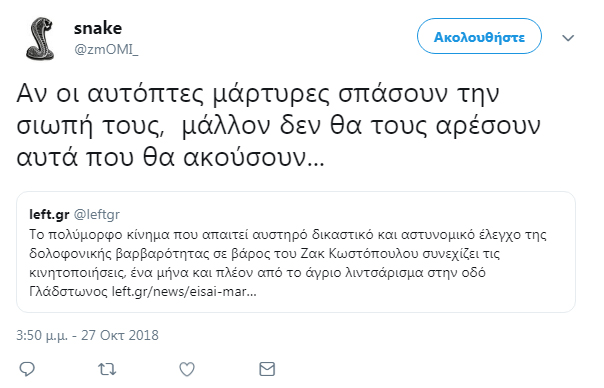604x388 pixels.
Task: Click the last line 'αυτά που θα ακούσουν...'
Action: [x=170, y=158]
